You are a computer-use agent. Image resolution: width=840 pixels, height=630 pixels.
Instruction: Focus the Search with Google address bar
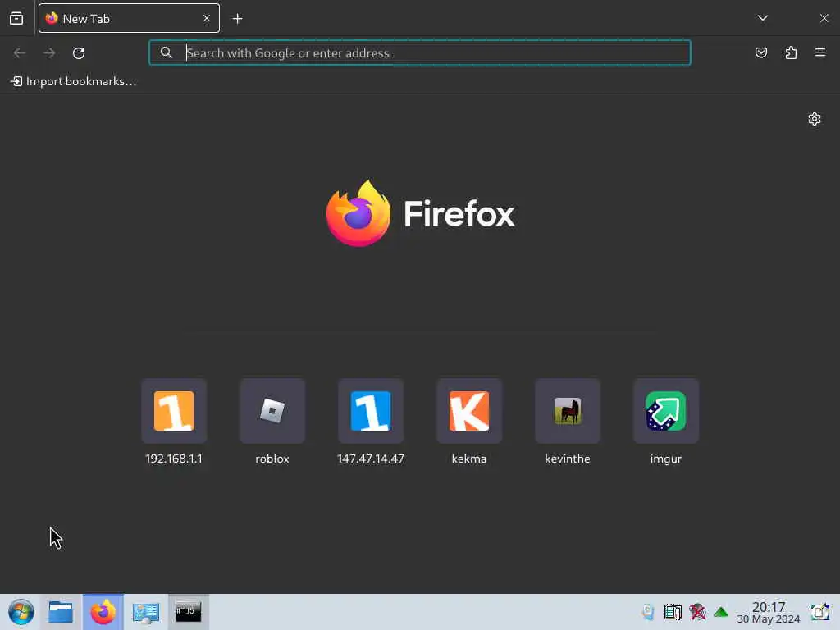(419, 53)
